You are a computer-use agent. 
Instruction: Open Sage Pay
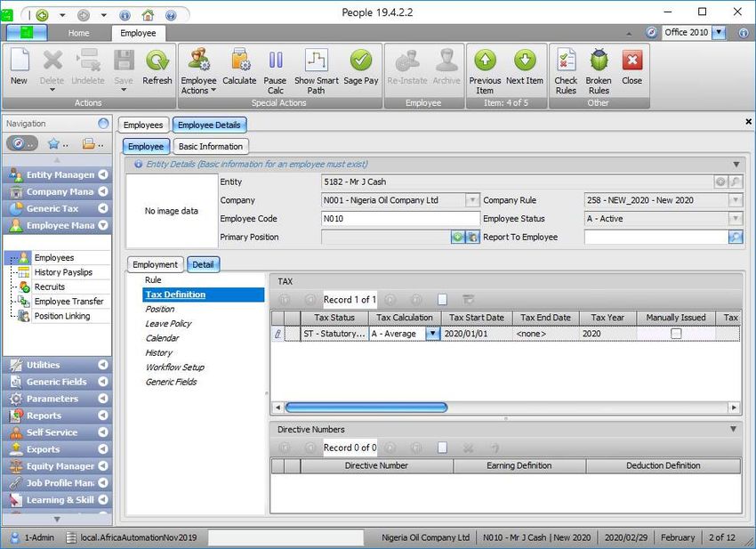[x=360, y=68]
